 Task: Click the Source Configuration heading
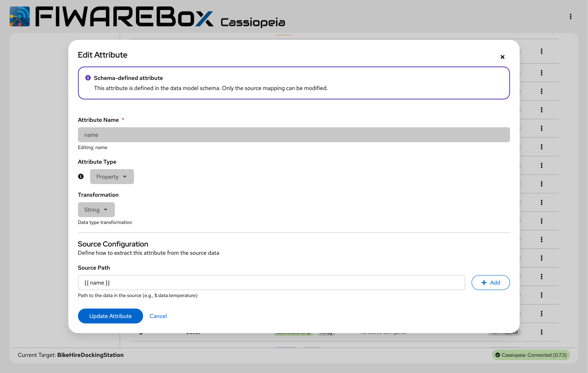tap(113, 244)
